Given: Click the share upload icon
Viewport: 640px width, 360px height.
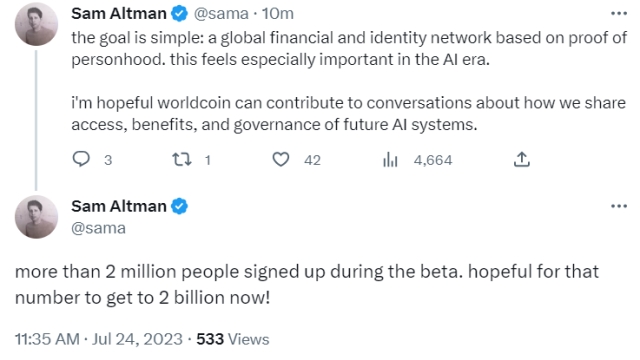Looking at the screenshot, I should coord(522,159).
